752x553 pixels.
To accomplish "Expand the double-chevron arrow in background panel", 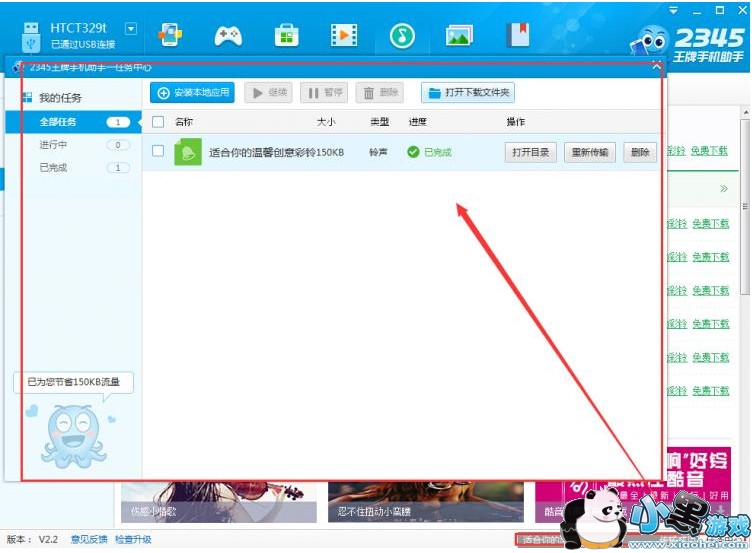I will (x=724, y=188).
